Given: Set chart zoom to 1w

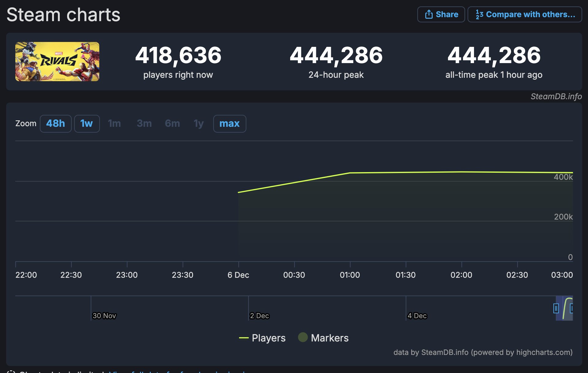Looking at the screenshot, I should click(x=87, y=123).
